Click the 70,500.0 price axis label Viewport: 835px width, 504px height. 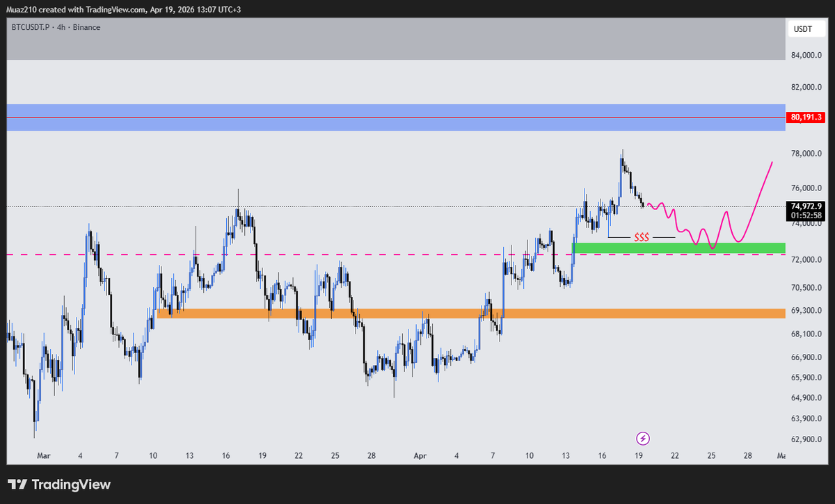806,288
